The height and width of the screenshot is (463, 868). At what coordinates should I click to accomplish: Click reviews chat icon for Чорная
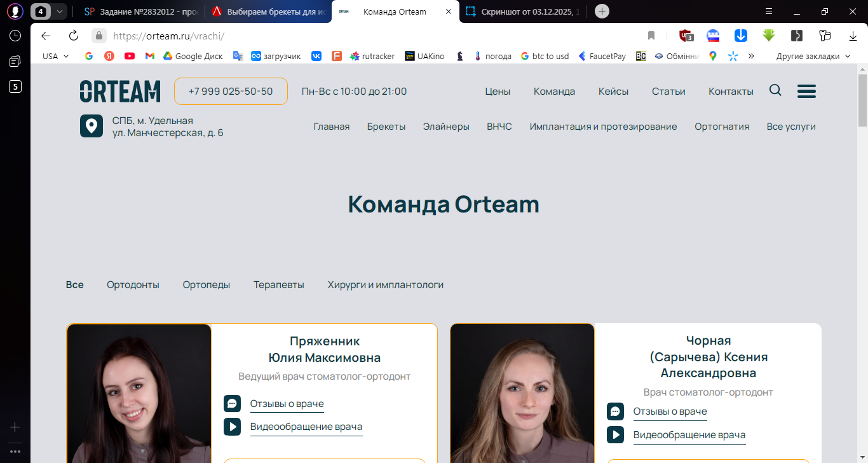click(x=615, y=411)
